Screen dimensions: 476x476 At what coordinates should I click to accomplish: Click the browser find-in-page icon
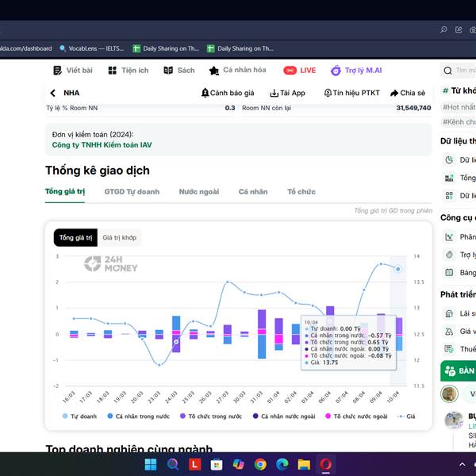443,29
